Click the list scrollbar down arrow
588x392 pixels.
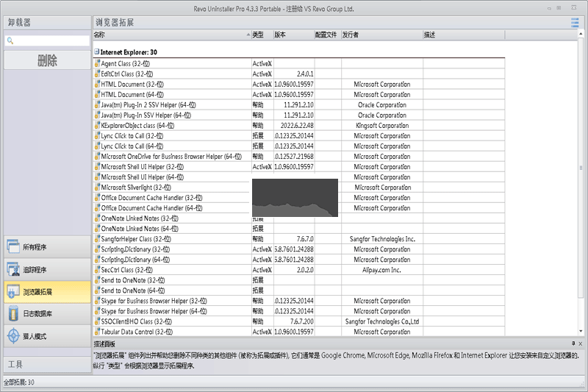click(x=581, y=332)
